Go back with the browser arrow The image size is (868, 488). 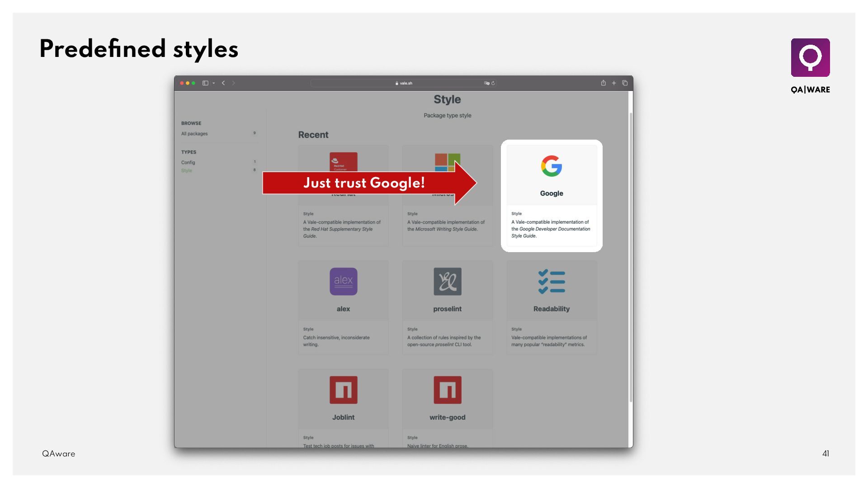[223, 83]
